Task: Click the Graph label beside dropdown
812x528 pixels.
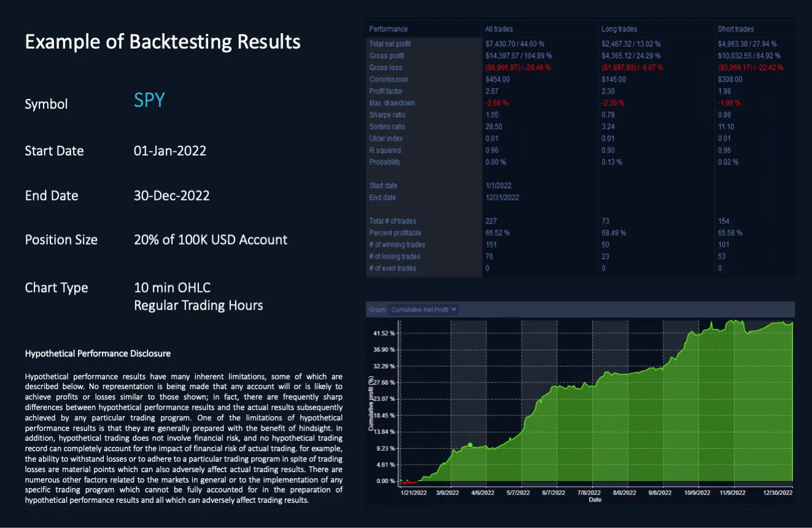Action: pos(377,310)
